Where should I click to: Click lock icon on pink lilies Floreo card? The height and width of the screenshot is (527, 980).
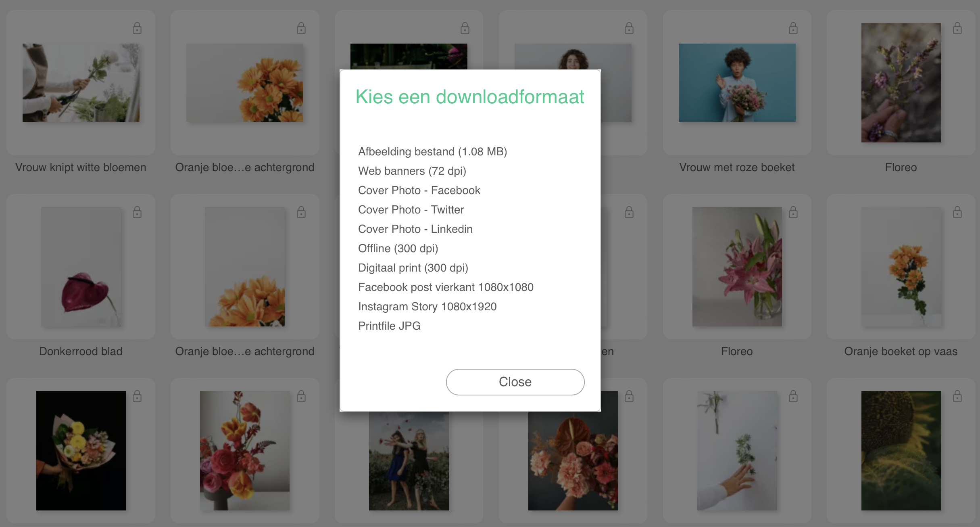[x=793, y=212]
